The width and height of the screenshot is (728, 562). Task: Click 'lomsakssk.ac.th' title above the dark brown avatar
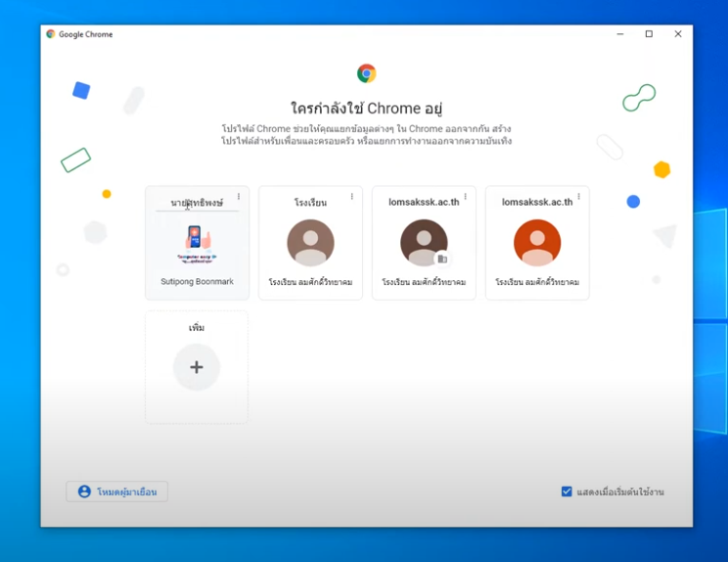pos(424,202)
